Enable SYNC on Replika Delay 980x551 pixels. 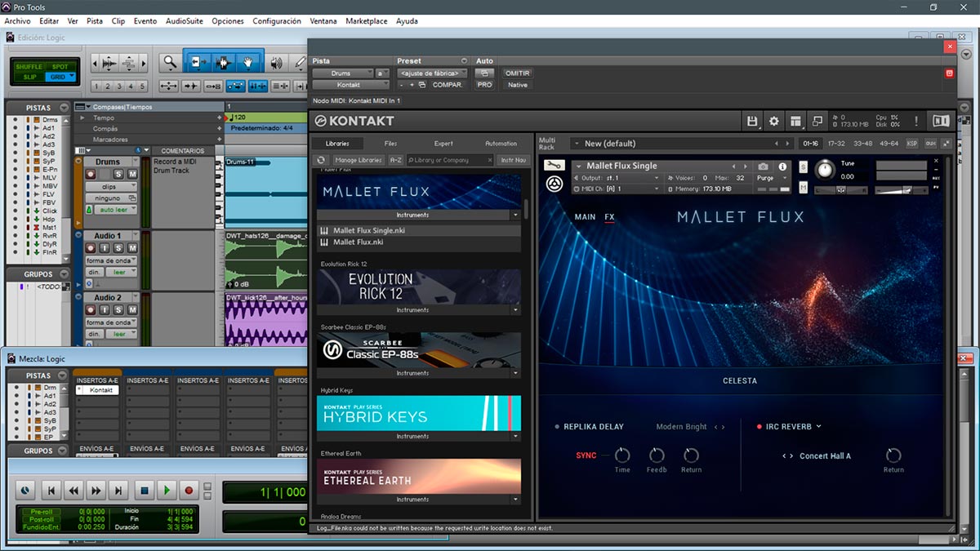point(586,455)
